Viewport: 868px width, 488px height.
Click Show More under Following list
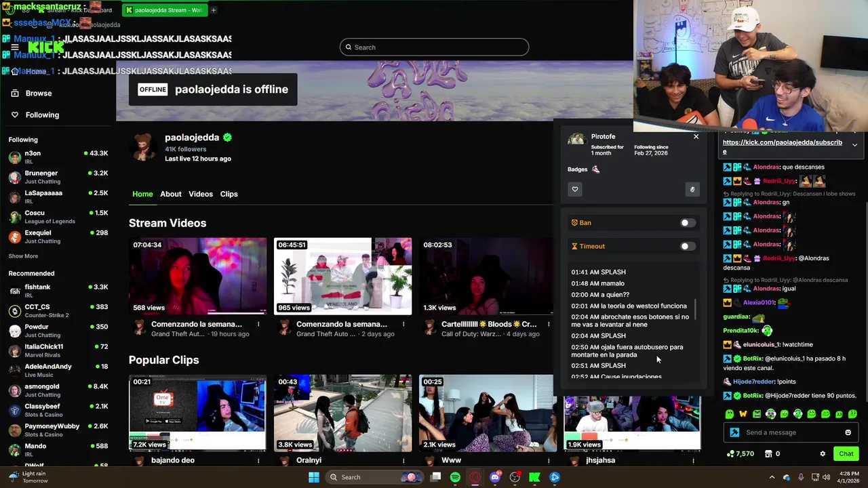click(23, 256)
